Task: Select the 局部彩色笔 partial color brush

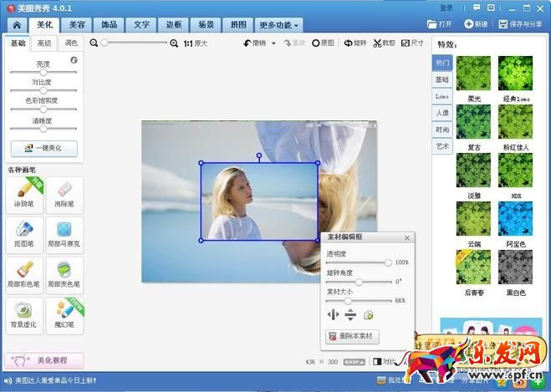Action: (x=23, y=274)
